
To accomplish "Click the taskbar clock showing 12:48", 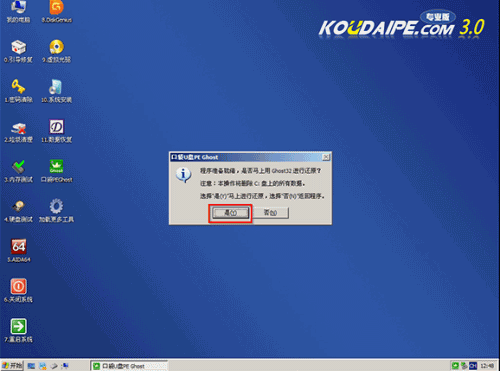I will click(487, 366).
